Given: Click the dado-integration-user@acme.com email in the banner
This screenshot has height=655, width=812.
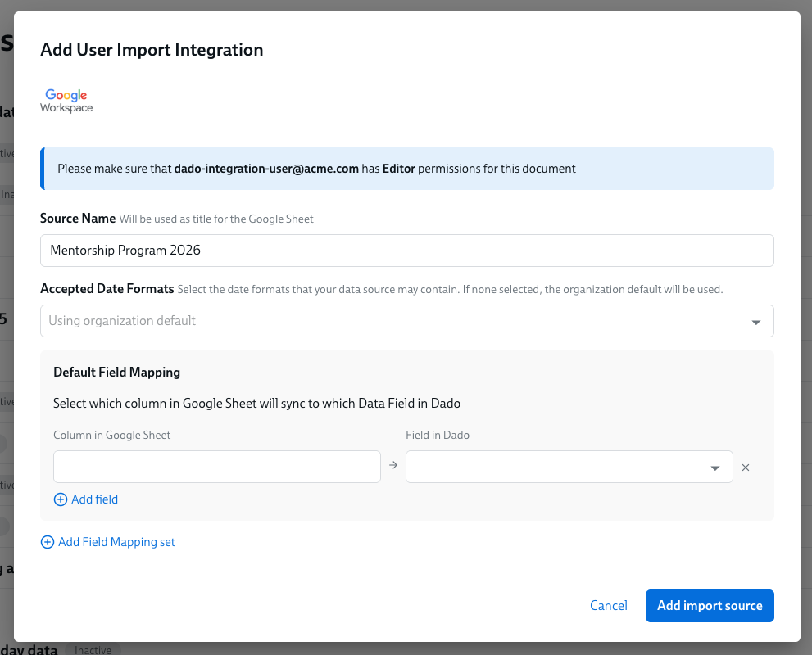Looking at the screenshot, I should pyautogui.click(x=266, y=169).
